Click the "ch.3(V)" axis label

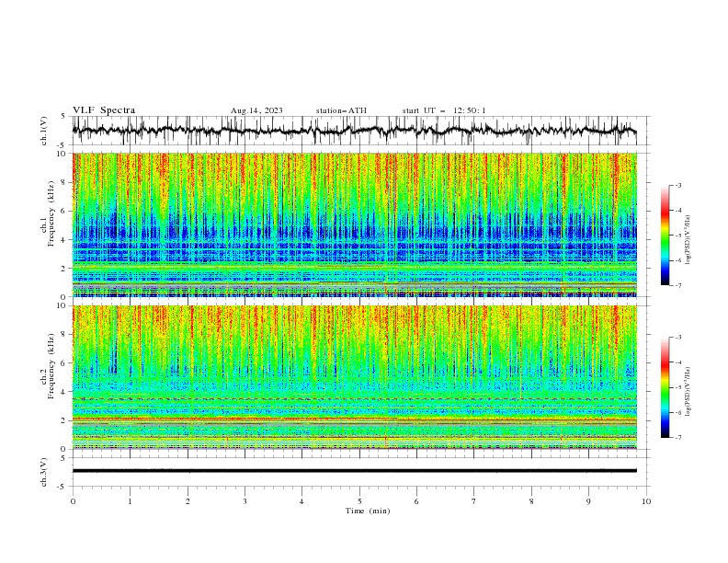(x=44, y=472)
